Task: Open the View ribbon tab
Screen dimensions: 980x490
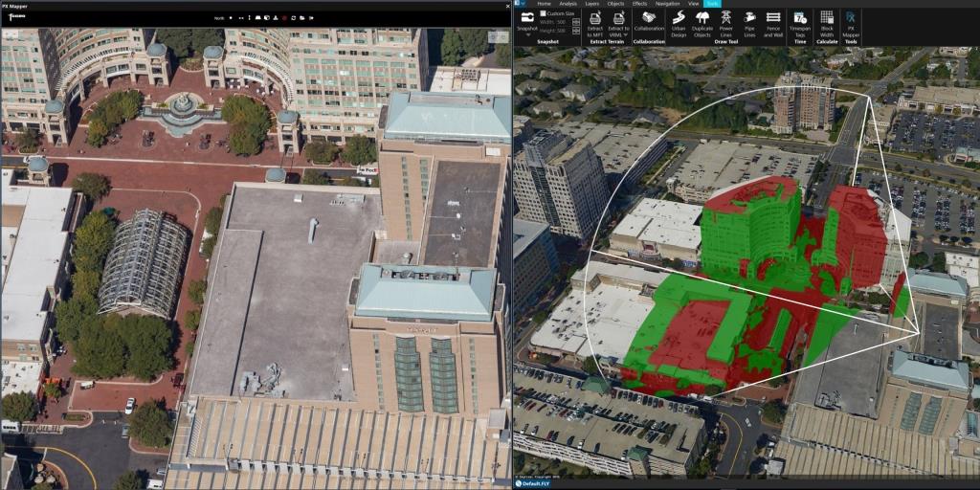Action: 693,4
